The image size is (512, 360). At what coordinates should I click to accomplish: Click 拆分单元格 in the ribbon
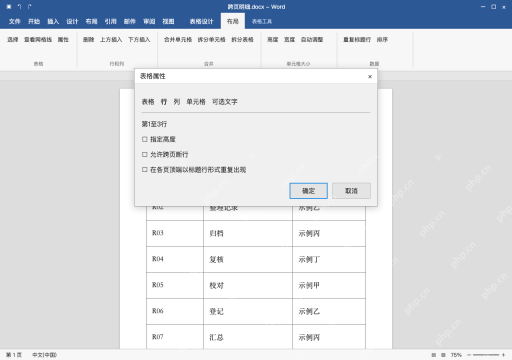tap(211, 40)
